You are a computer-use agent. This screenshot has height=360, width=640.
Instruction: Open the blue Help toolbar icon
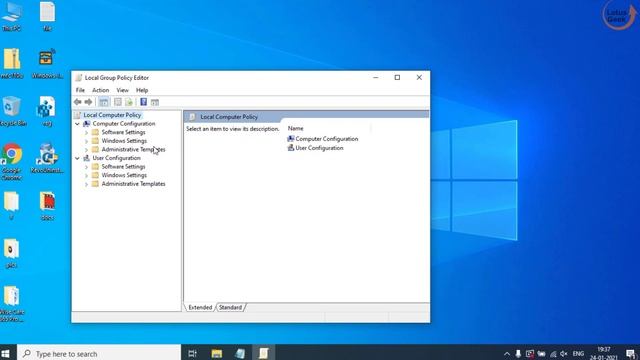[143, 102]
